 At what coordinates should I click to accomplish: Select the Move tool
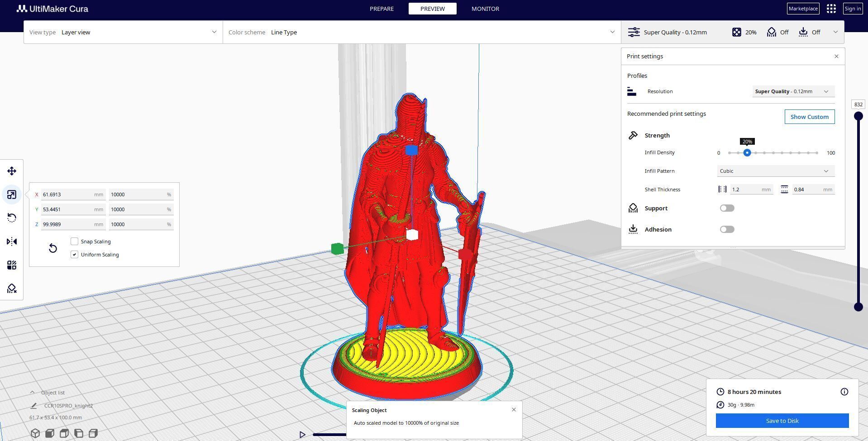12,171
